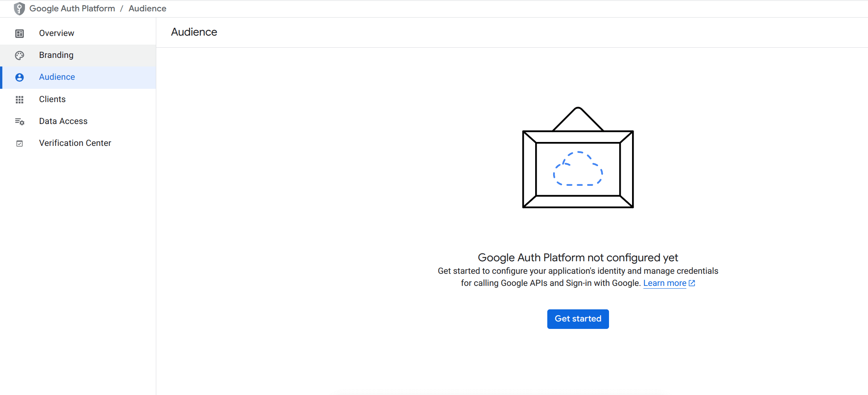This screenshot has height=395, width=868.
Task: Open Verification Center from the sidebar
Action: click(x=78, y=143)
